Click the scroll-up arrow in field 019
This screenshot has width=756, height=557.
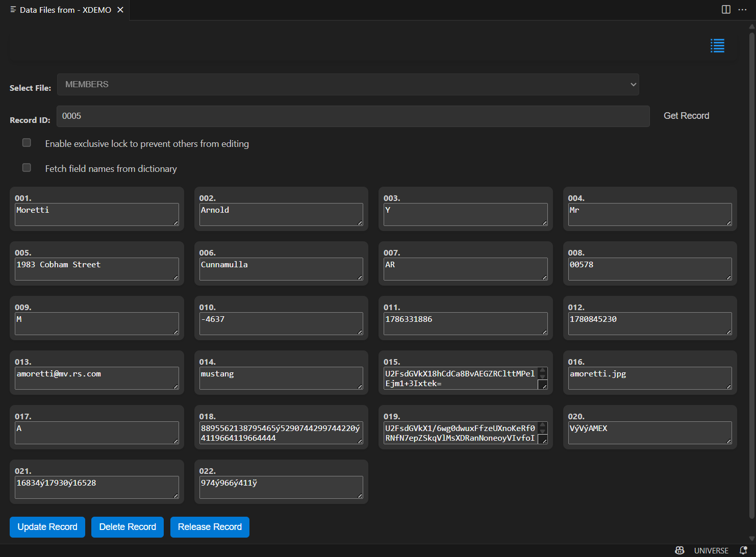543,425
